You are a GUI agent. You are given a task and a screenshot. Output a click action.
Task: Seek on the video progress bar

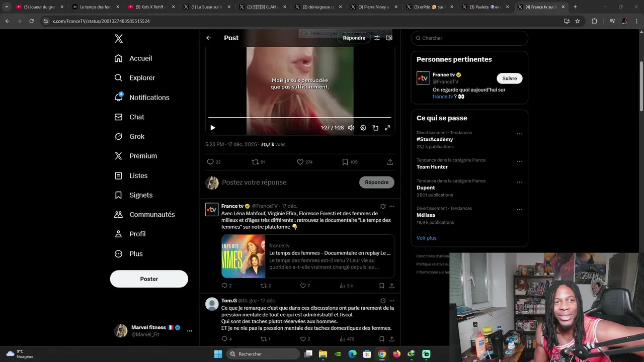pos(300,118)
